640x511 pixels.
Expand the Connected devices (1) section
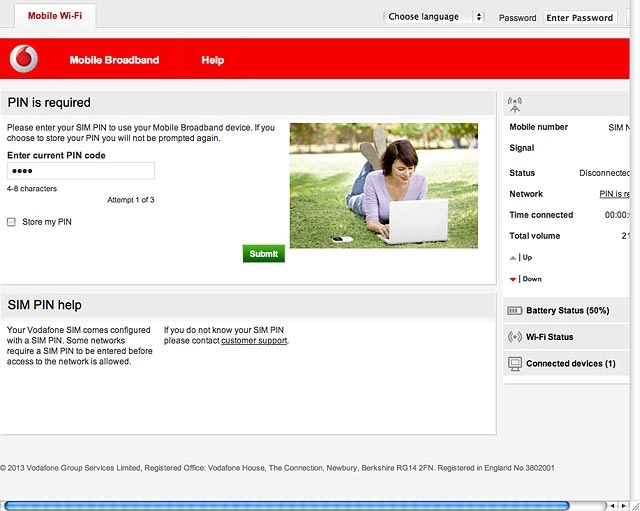[x=567, y=363]
